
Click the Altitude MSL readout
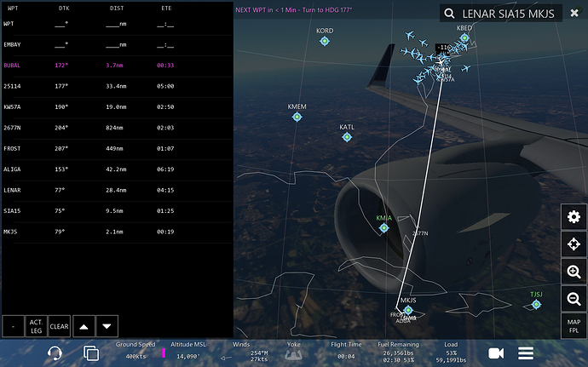click(x=187, y=351)
